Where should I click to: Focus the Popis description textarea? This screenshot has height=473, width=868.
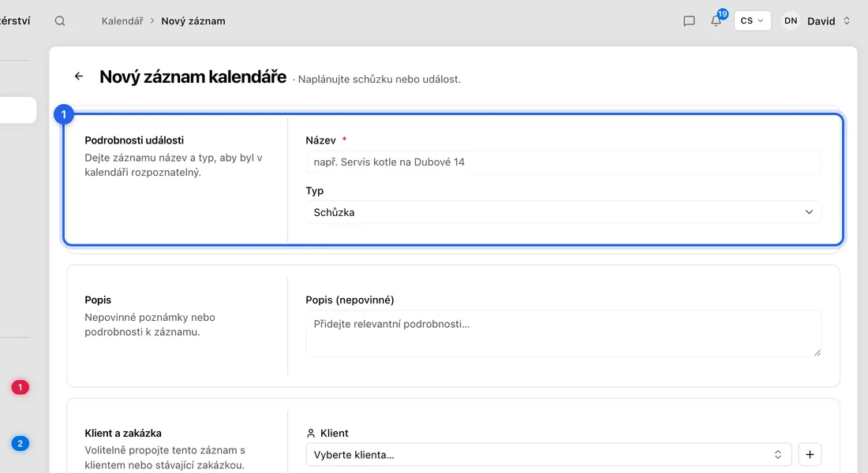pos(563,333)
